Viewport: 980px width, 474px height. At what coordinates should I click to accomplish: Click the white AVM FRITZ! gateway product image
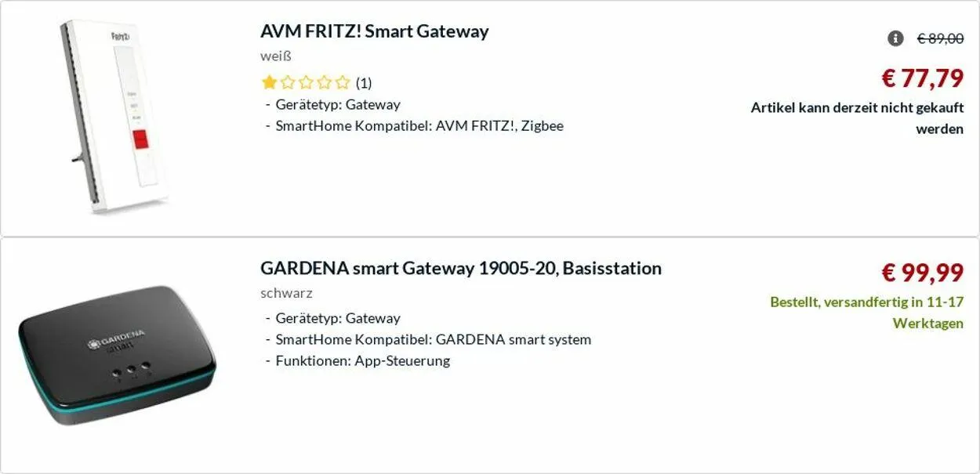click(115, 118)
